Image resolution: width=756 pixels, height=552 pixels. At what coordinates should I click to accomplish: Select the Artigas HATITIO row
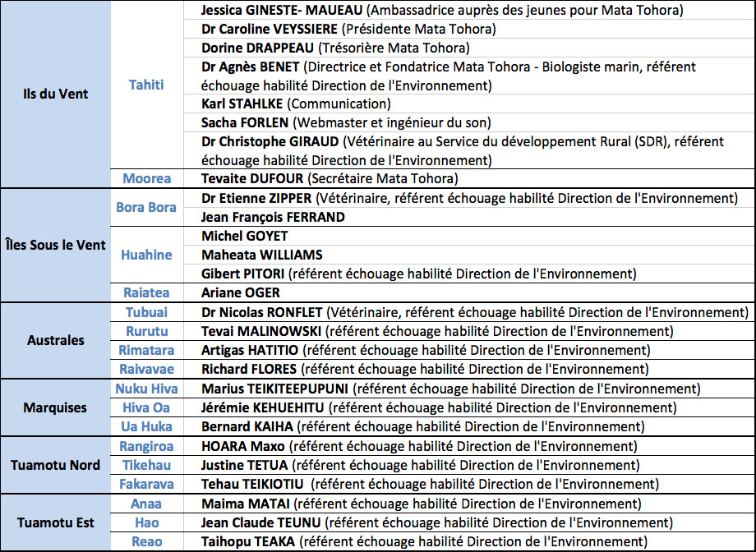click(469, 350)
